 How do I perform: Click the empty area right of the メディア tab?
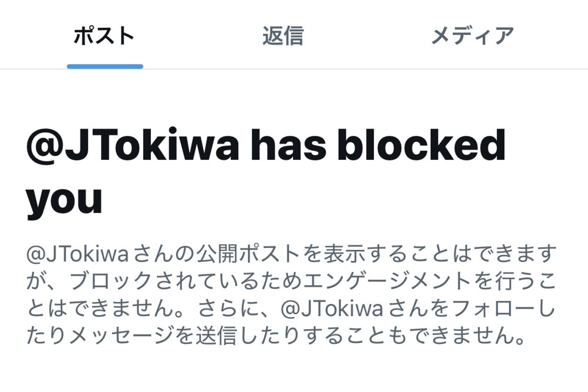(x=554, y=34)
